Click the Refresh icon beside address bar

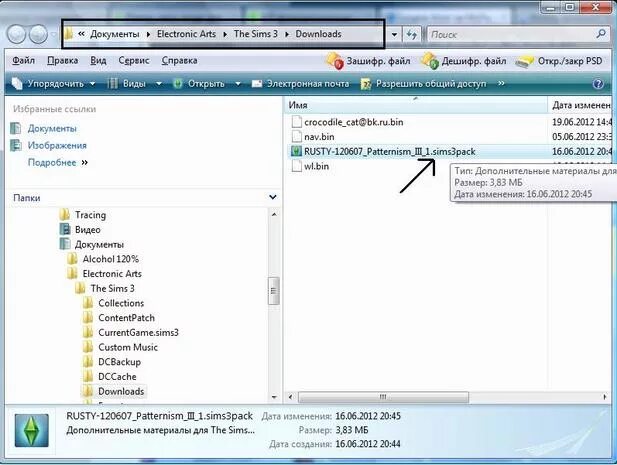(412, 34)
